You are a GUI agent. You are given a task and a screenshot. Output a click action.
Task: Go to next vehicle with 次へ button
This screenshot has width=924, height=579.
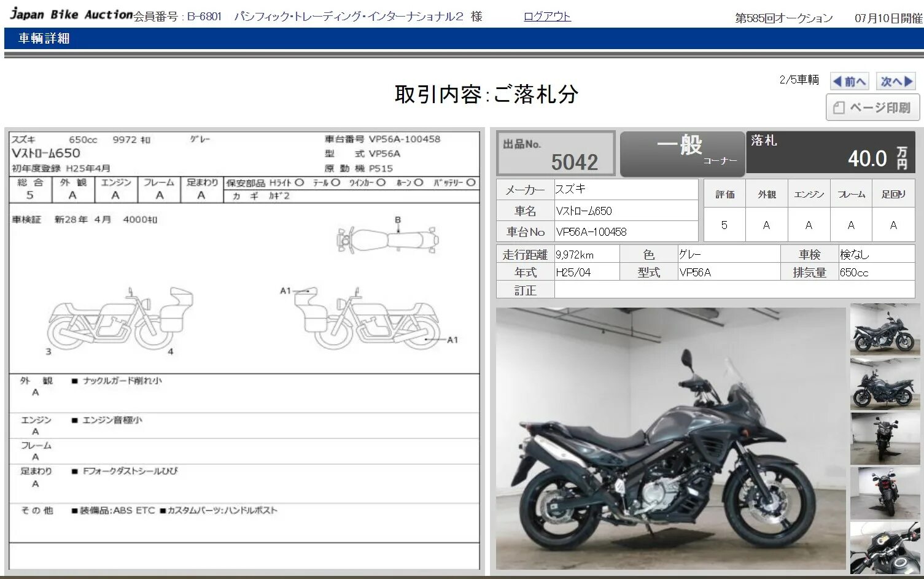pos(896,81)
